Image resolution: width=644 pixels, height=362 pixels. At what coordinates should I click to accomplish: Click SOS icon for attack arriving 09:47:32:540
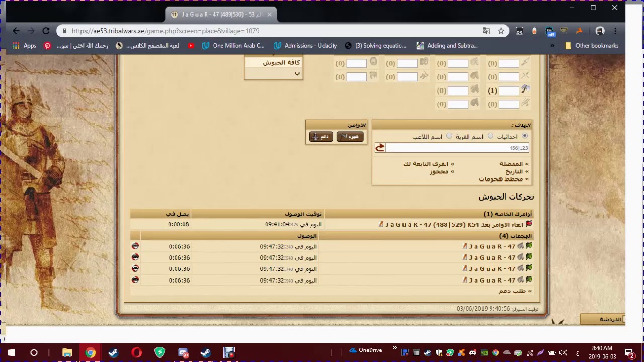[135, 257]
